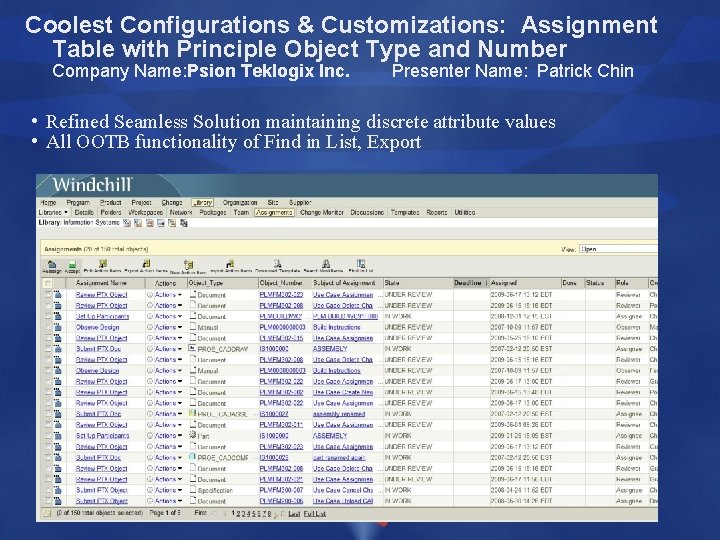This screenshot has height=540, width=720.
Task: Click the Download Template toolbar icon
Action: pyautogui.click(x=277, y=264)
